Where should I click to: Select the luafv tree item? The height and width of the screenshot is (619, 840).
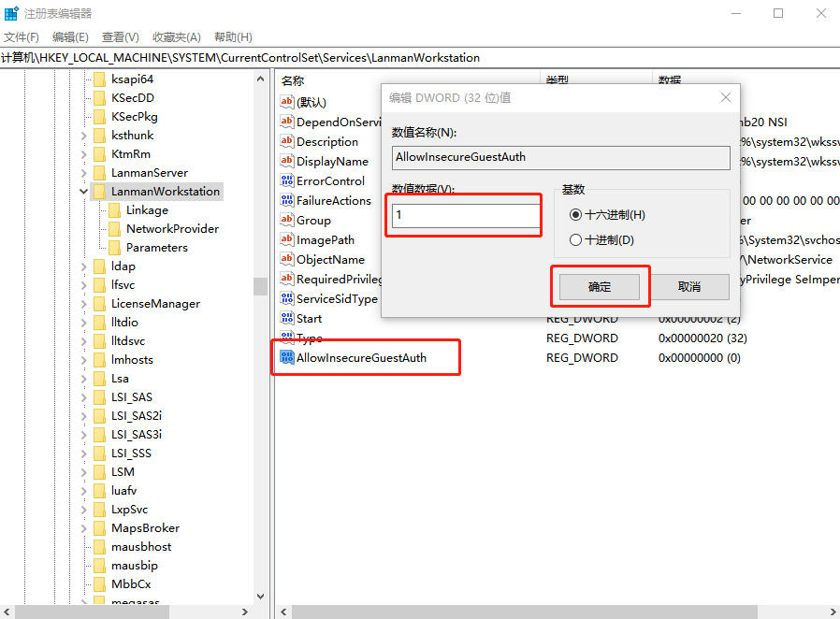(123, 491)
